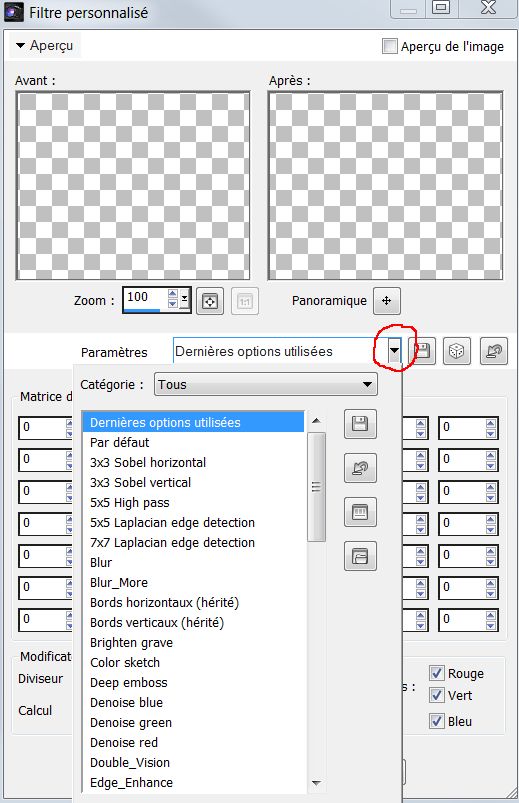Open the Catégorie Tous dropdown

[x=266, y=385]
